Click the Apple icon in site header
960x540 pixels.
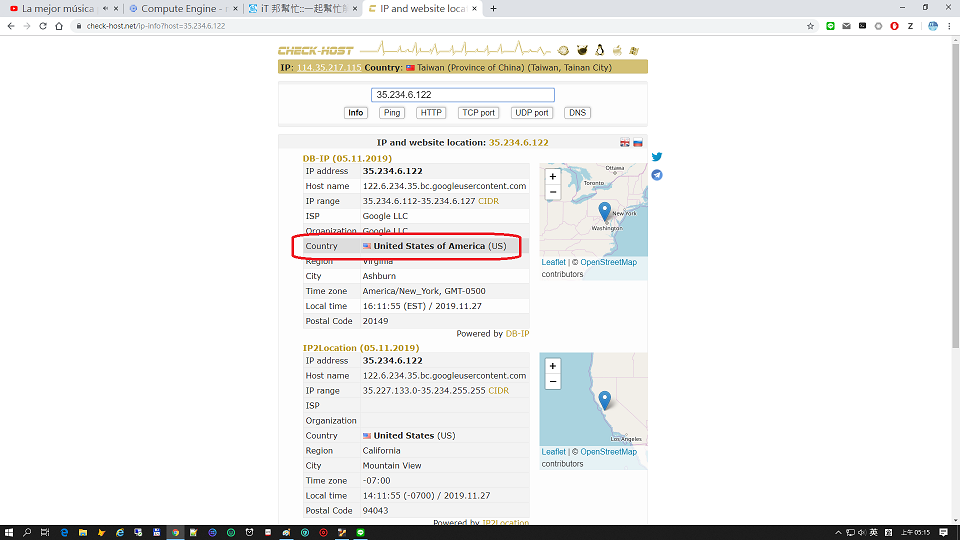[x=617, y=50]
